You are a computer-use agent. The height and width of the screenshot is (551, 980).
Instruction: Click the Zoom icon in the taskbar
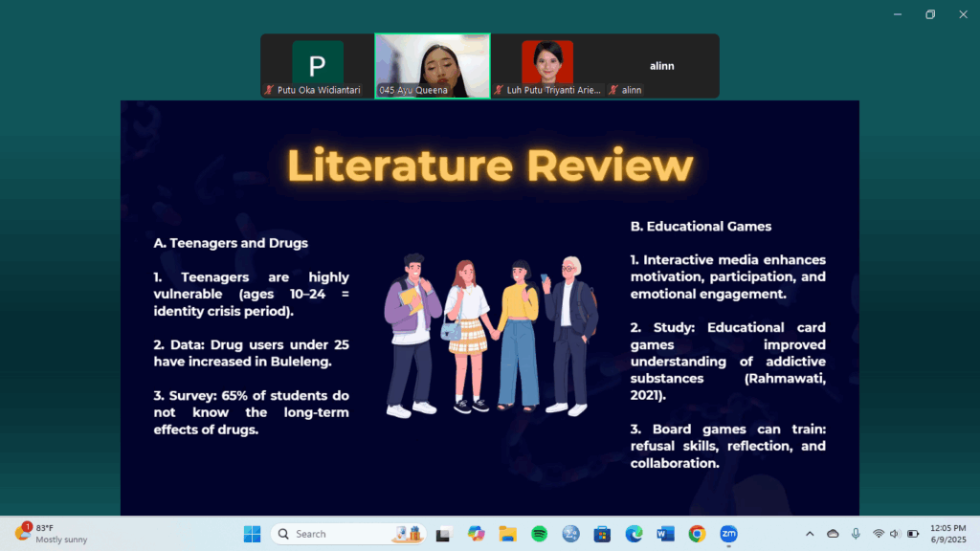728,534
